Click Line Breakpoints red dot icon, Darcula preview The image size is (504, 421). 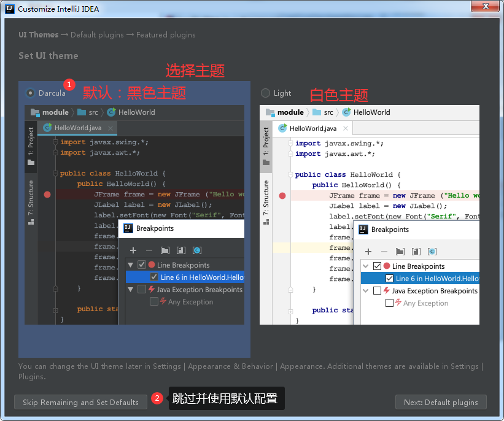tap(152, 265)
